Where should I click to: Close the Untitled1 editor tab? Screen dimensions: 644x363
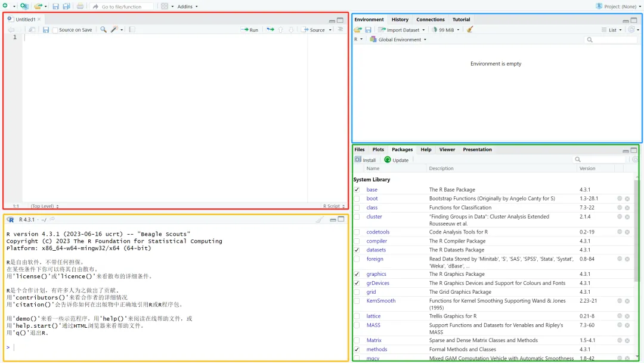point(39,19)
